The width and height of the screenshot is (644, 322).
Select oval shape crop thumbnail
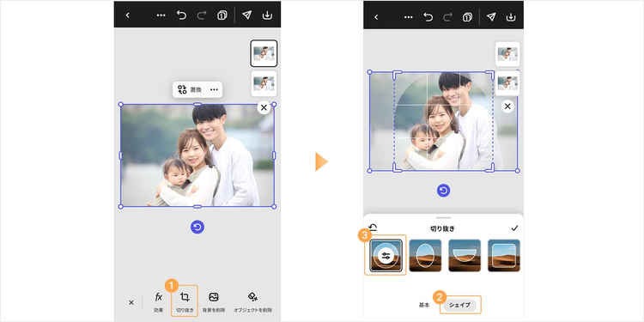tap(425, 256)
